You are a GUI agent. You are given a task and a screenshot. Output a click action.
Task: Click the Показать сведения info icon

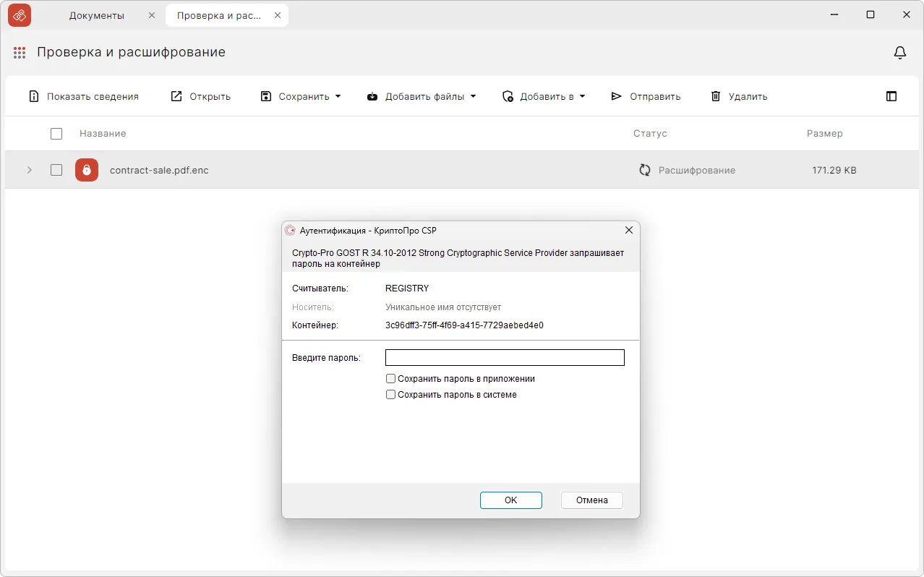pyautogui.click(x=33, y=96)
